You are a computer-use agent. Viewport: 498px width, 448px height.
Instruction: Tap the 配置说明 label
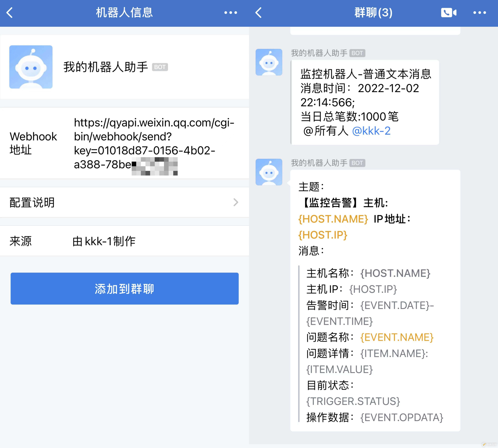coord(32,202)
